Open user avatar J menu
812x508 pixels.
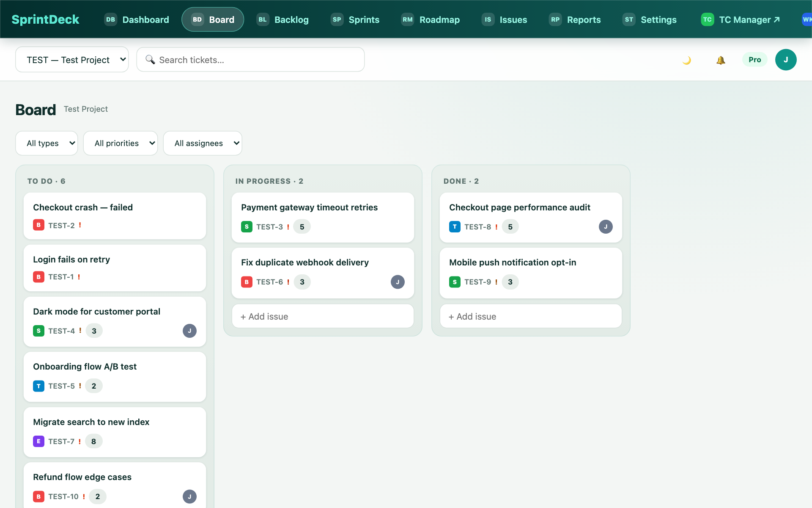tap(786, 60)
